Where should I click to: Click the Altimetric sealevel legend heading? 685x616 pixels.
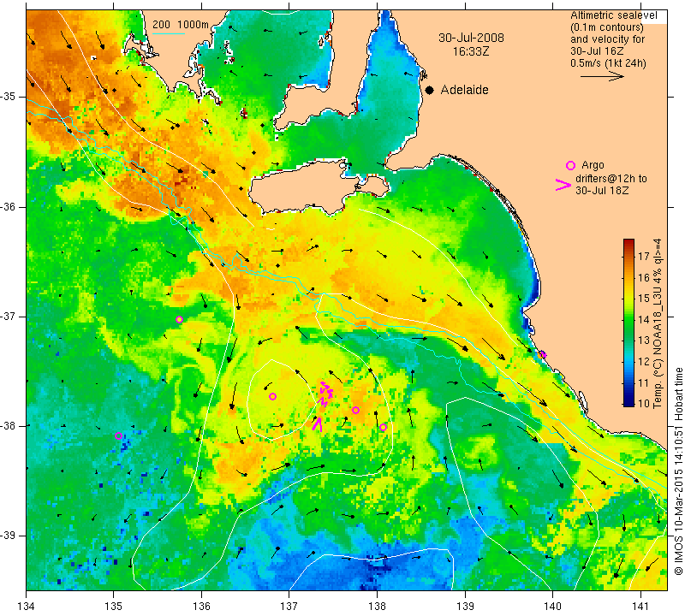coord(613,15)
